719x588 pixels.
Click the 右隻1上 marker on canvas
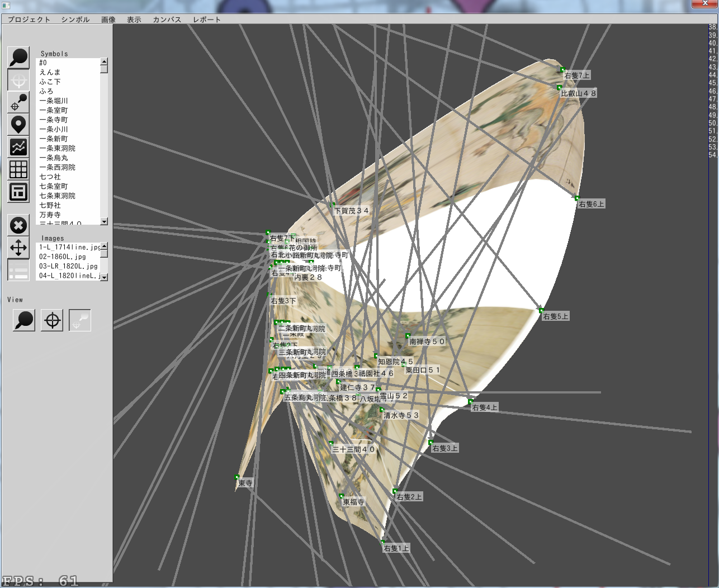pos(383,542)
